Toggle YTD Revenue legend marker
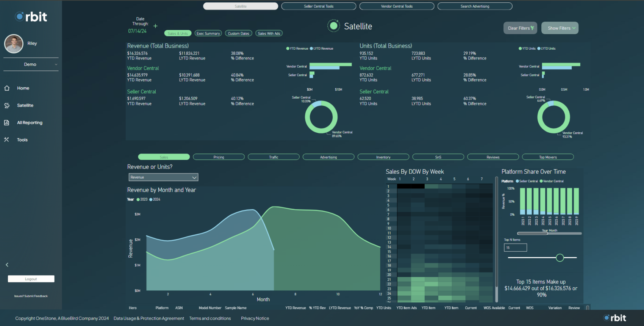Image resolution: width=644 pixels, height=326 pixels. (x=297, y=49)
